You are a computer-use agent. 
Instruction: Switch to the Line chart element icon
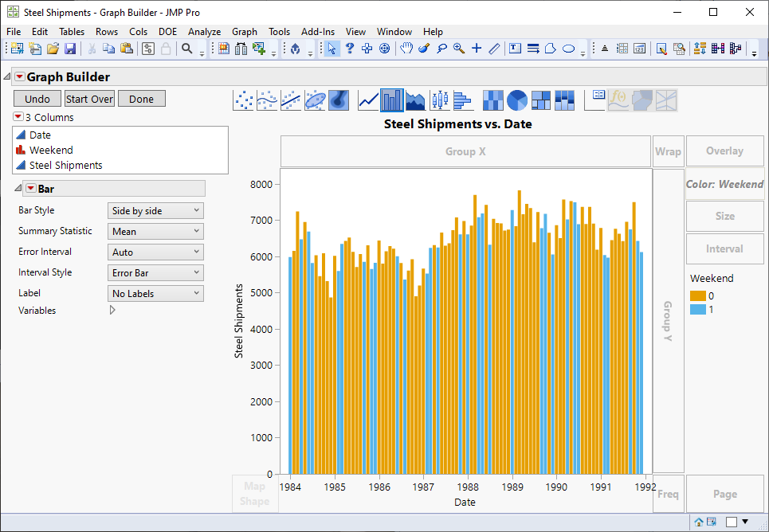(x=367, y=100)
